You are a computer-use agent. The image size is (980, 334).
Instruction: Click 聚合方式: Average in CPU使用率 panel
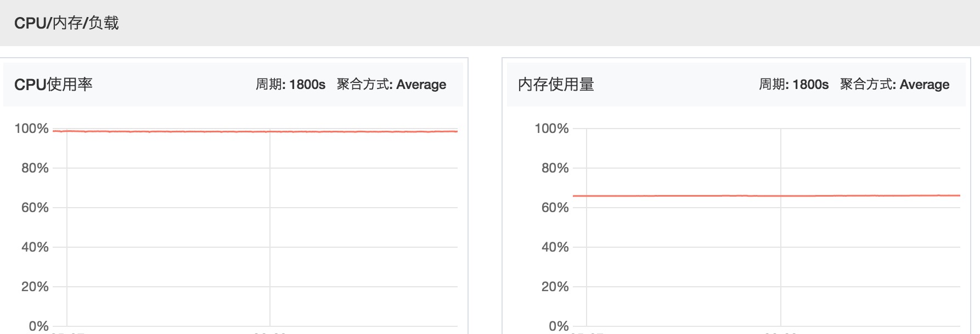(391, 85)
